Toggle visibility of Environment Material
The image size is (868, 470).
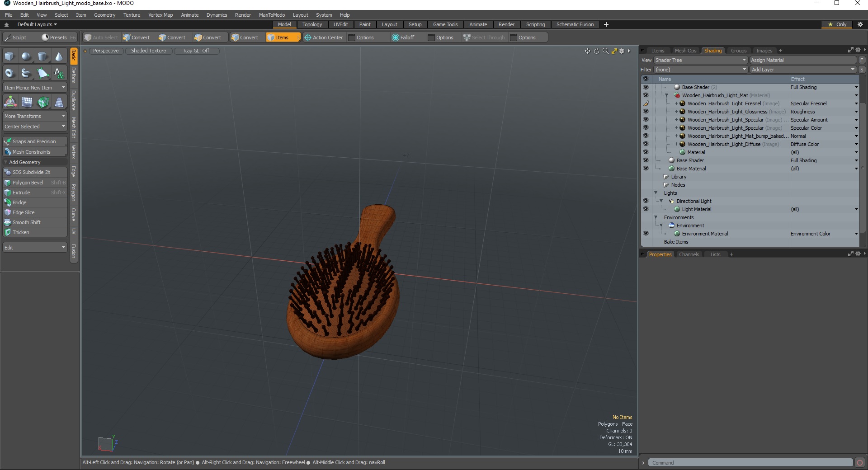point(646,234)
